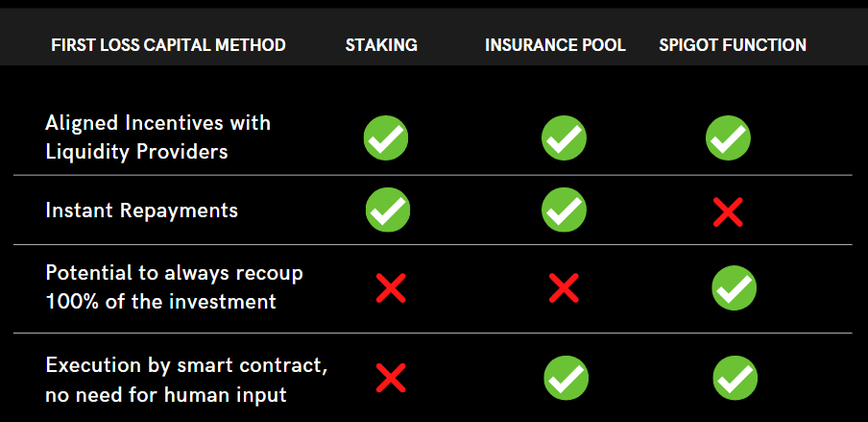This screenshot has height=422, width=868.
Task: Click the Insurance Pool red X for recoup 100%
Action: point(564,287)
